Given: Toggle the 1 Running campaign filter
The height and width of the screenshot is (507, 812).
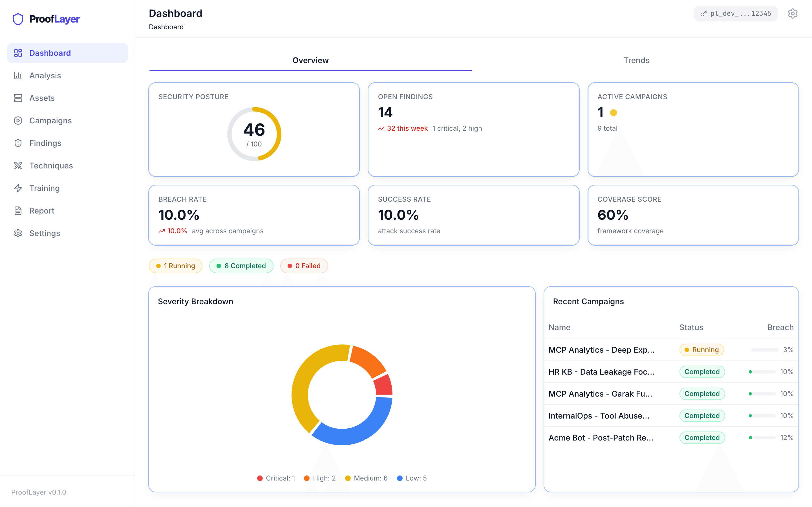Looking at the screenshot, I should click(x=175, y=266).
